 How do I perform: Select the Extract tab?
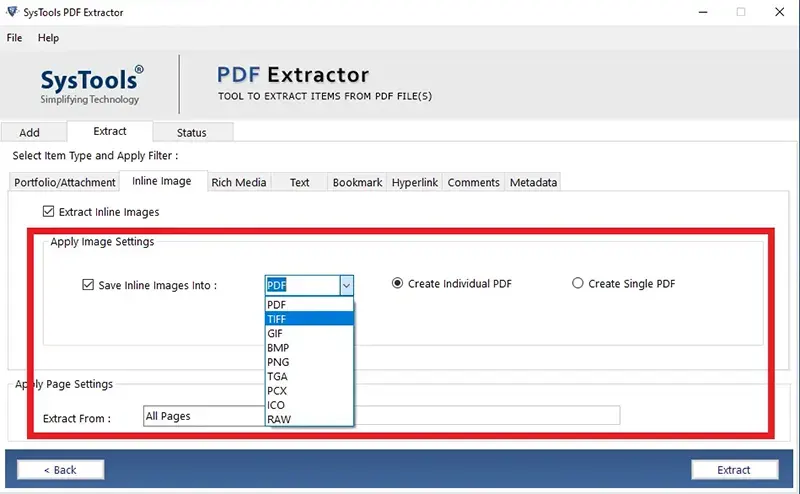(x=110, y=131)
